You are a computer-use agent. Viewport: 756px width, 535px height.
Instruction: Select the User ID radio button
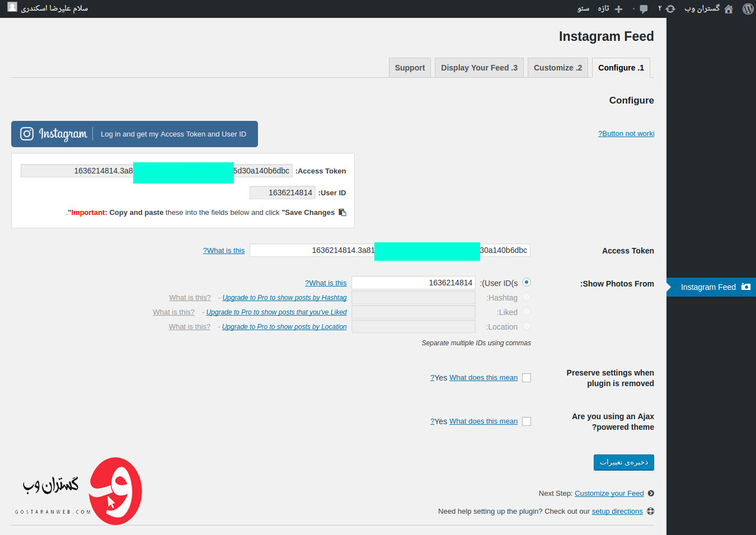(x=527, y=283)
